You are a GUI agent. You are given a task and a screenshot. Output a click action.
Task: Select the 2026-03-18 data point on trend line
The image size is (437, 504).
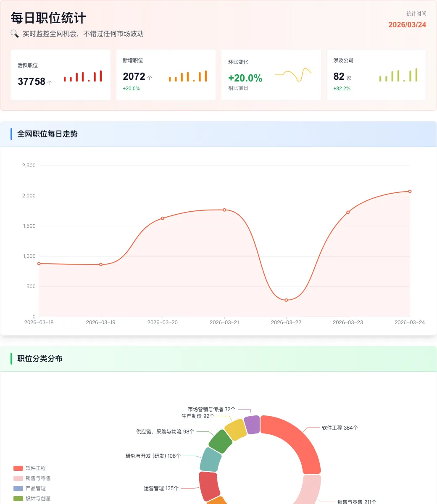39,263
